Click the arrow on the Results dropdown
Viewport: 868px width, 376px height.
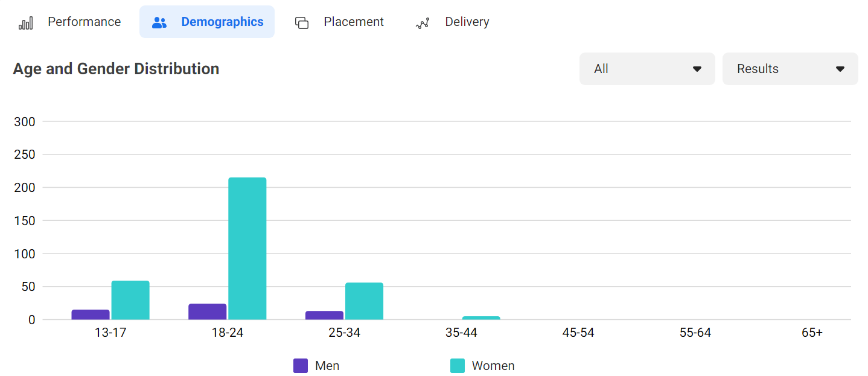840,69
